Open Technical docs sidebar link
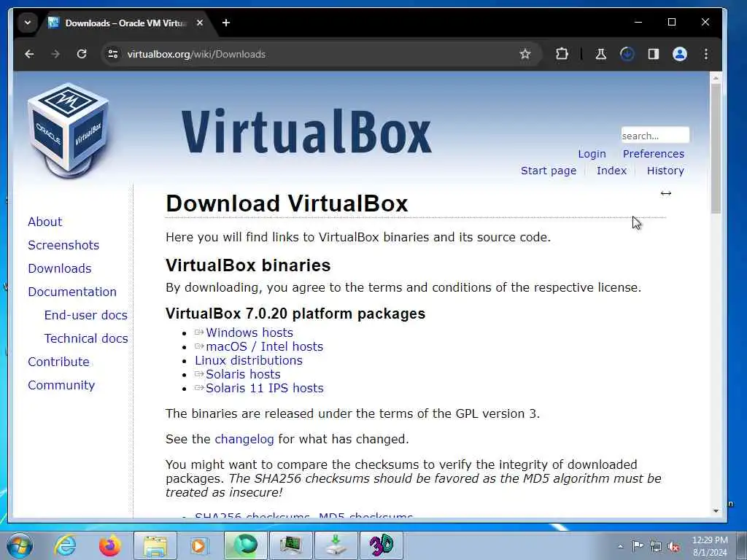 coord(86,338)
